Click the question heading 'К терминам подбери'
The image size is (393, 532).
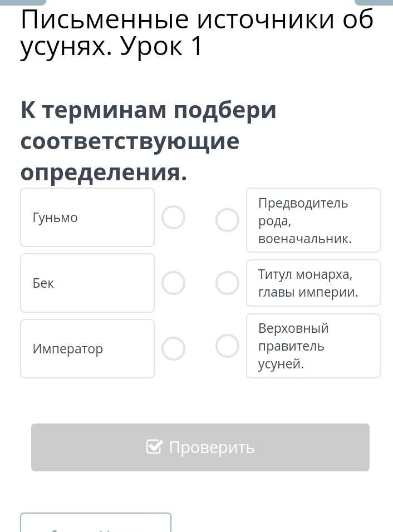(149, 110)
